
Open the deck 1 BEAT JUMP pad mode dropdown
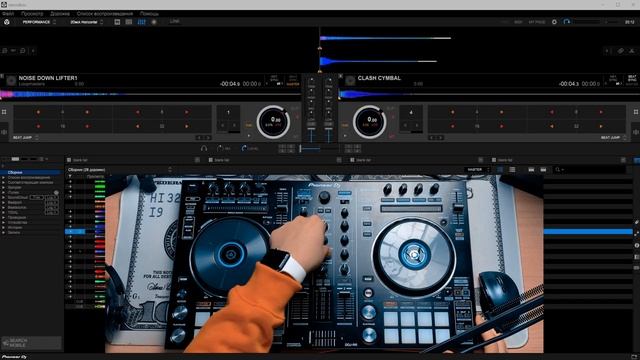(x=26, y=138)
